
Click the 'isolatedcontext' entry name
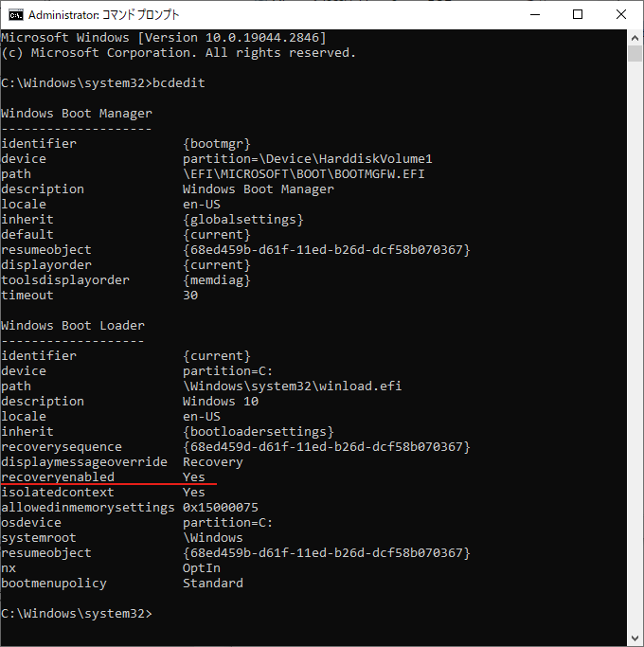click(58, 493)
